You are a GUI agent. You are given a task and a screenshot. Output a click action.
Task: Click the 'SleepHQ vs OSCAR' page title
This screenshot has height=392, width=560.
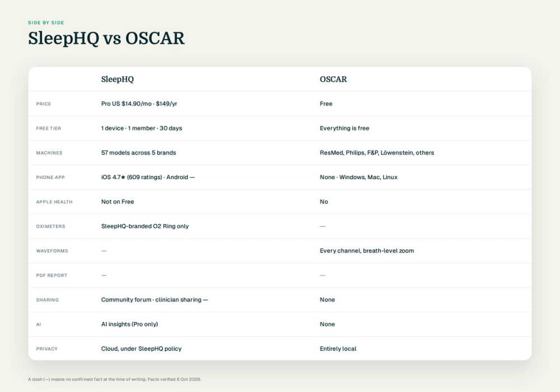[x=106, y=38]
